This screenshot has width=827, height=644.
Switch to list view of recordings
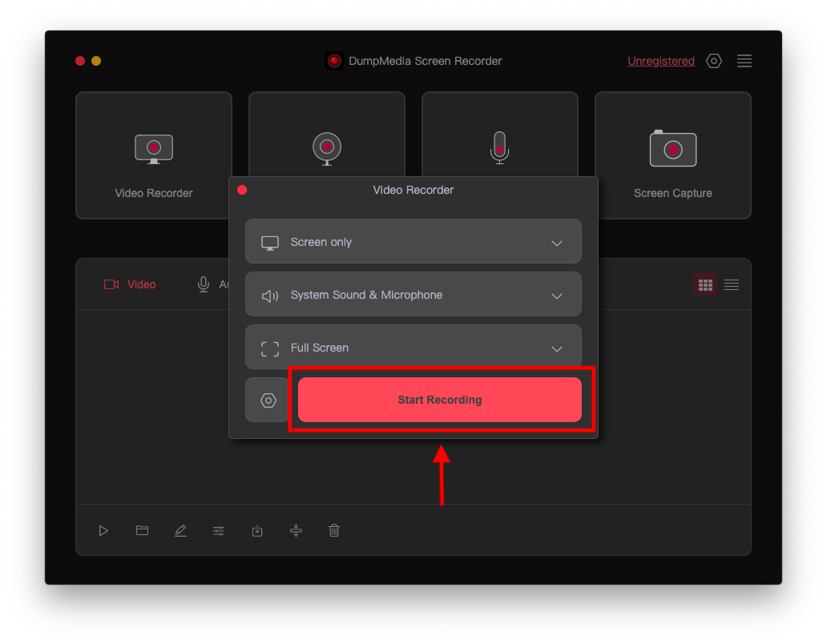[732, 285]
